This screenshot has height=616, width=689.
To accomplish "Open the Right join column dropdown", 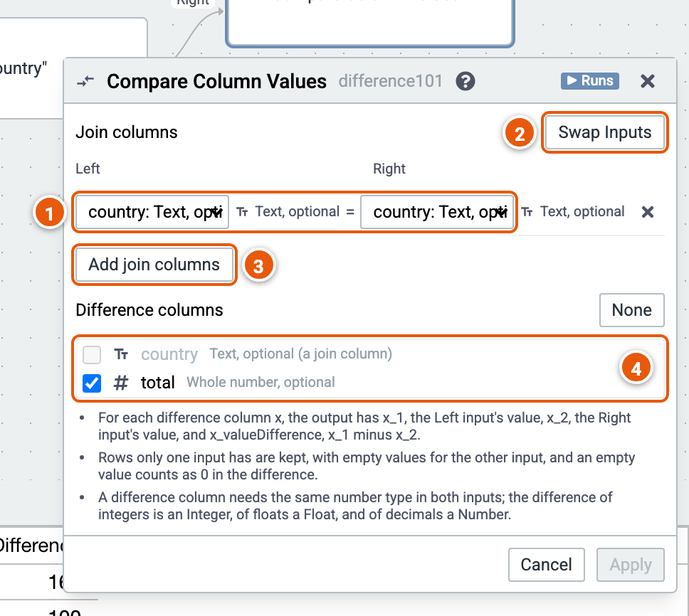I will pos(437,212).
